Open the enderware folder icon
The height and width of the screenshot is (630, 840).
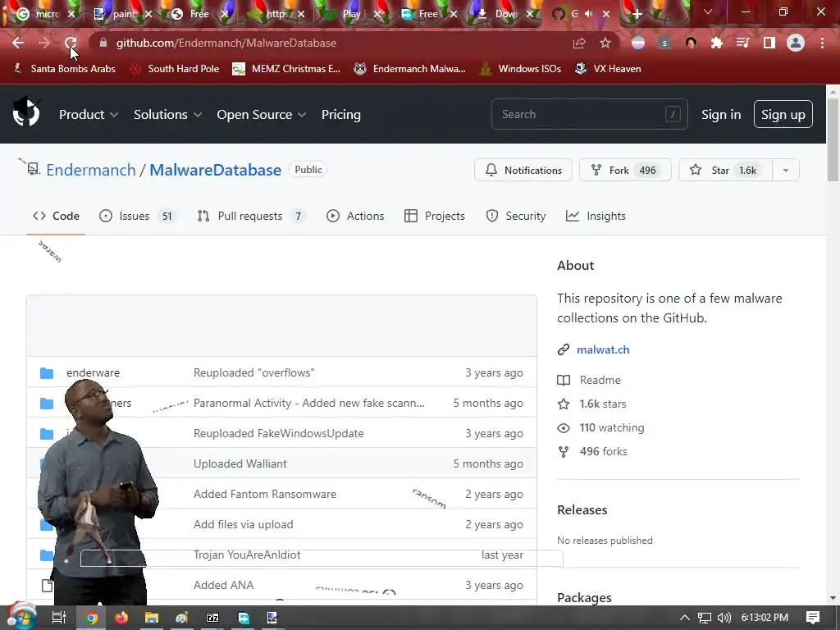[47, 373]
